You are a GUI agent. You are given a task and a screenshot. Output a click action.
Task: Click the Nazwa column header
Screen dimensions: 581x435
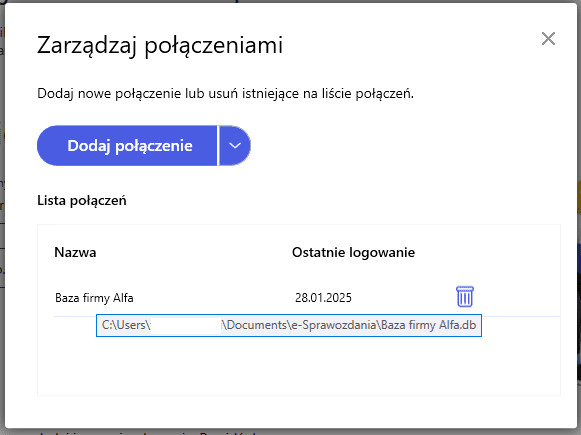(x=75, y=252)
